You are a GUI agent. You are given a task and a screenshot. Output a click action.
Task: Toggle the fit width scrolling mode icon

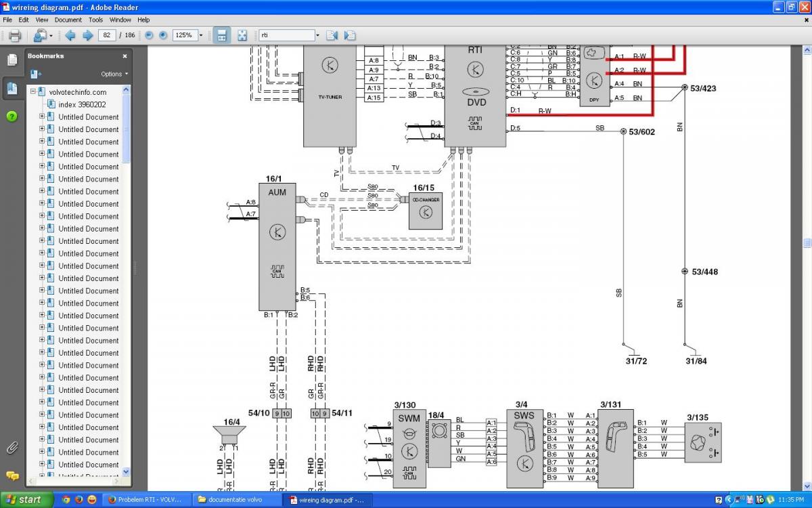[222, 35]
